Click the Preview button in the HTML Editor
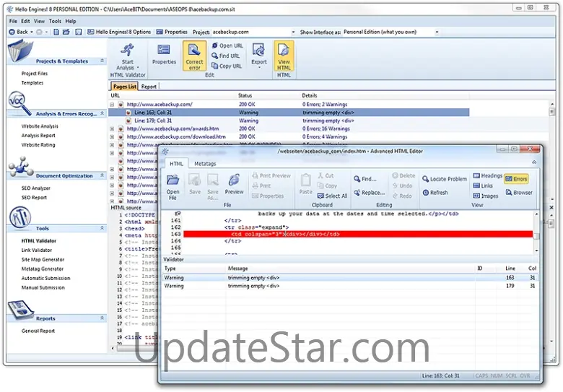The image size is (563, 392). (x=234, y=185)
